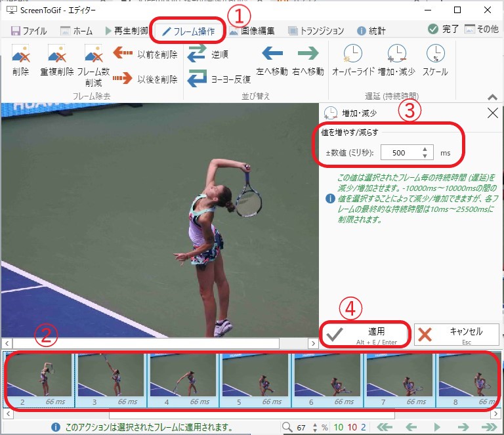The width and height of the screenshot is (504, 435).
Task: Open the Home (ホーム) tab
Action: (76, 31)
